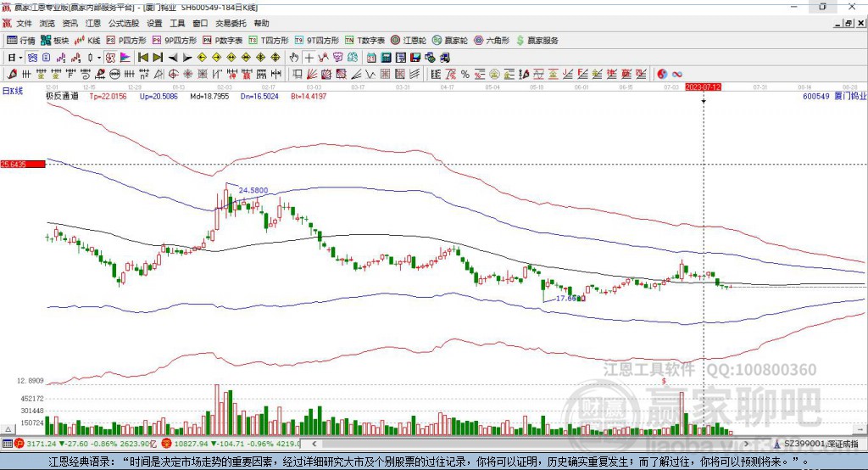This screenshot has width=868, height=470.
Task: Select the hand pan tool
Action: coord(294,58)
